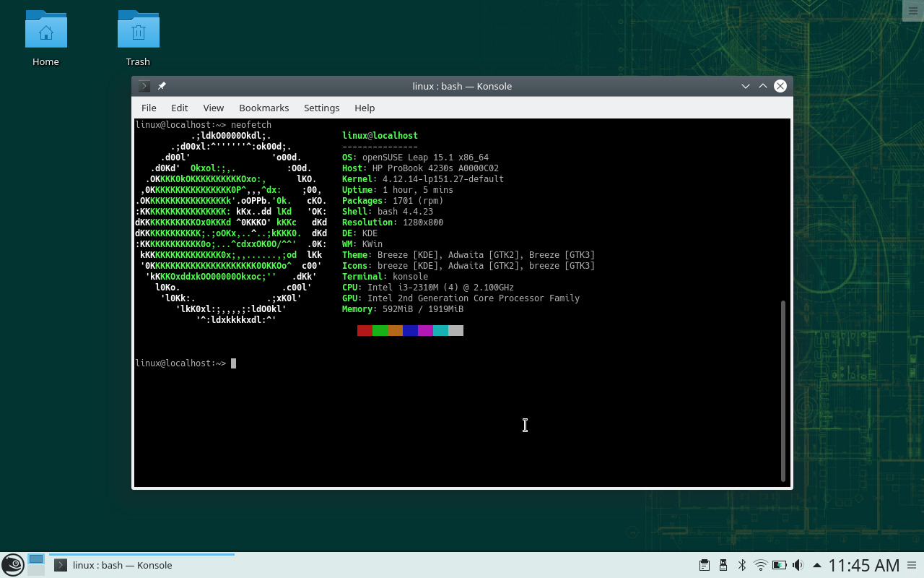Open the Klipper clipboard tool in system tray
This screenshot has height=578, width=924.
coord(704,564)
